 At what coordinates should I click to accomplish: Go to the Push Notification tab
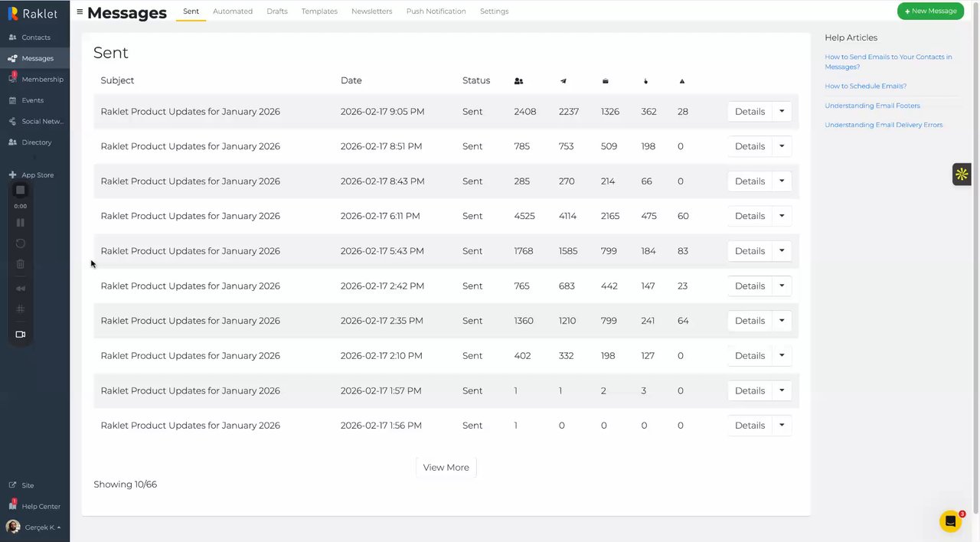(436, 11)
